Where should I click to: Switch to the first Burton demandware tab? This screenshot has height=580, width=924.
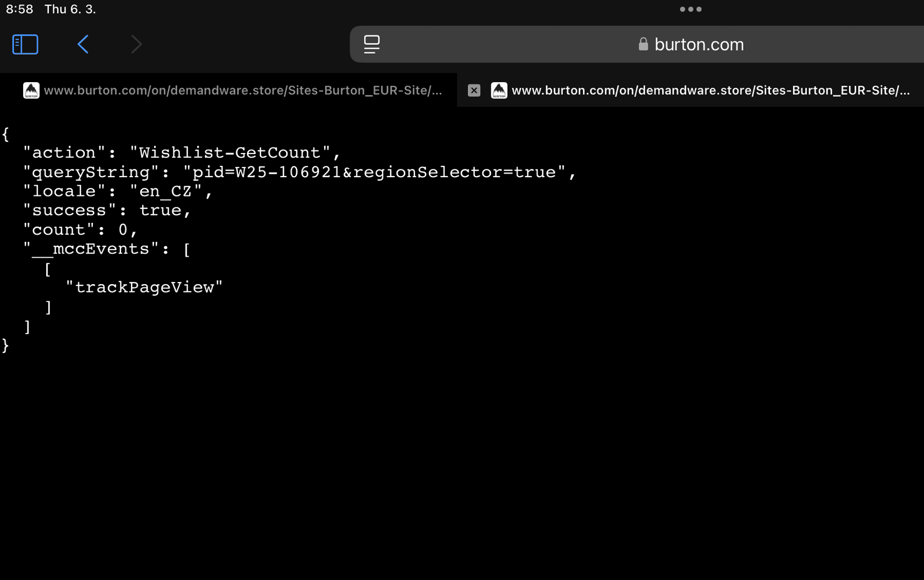coord(243,90)
